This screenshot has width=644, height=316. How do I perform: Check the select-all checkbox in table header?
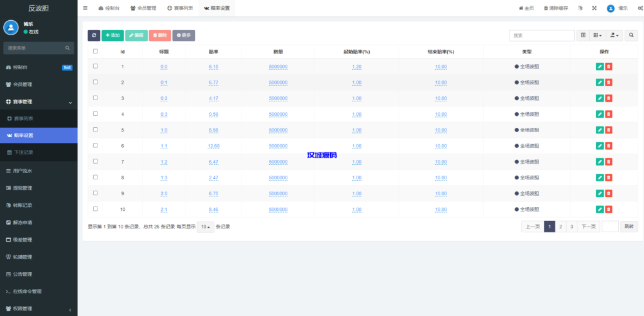96,52
